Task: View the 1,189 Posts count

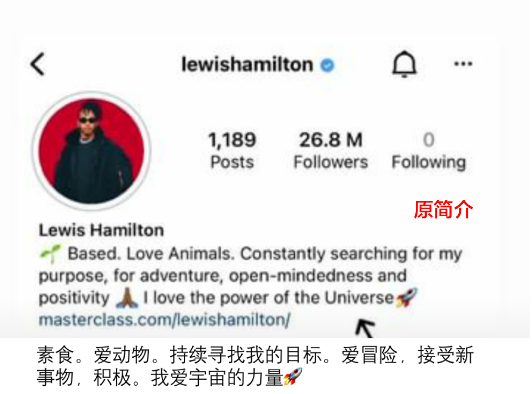Action: (x=232, y=150)
